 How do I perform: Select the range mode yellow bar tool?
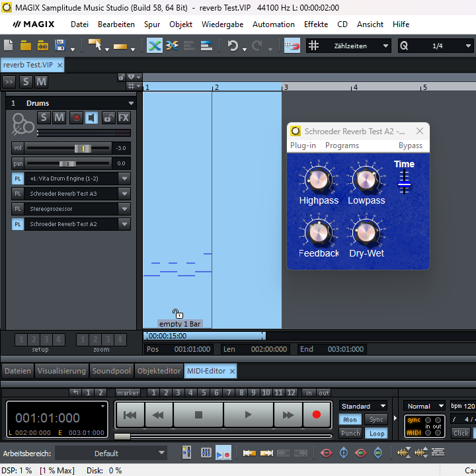(120, 46)
